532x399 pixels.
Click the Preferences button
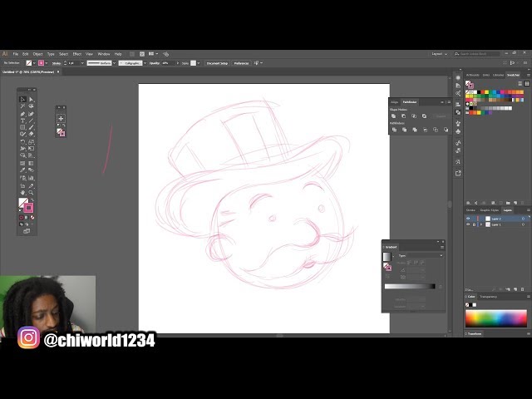242,63
